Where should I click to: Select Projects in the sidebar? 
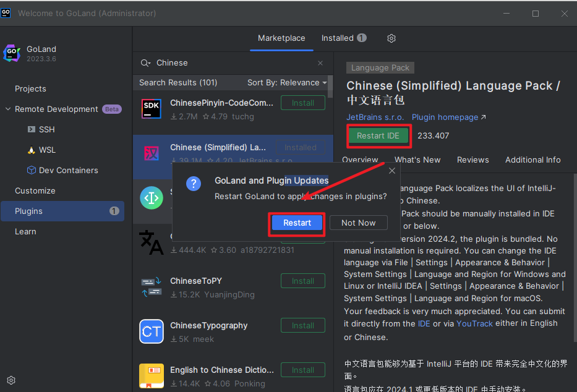click(30, 88)
